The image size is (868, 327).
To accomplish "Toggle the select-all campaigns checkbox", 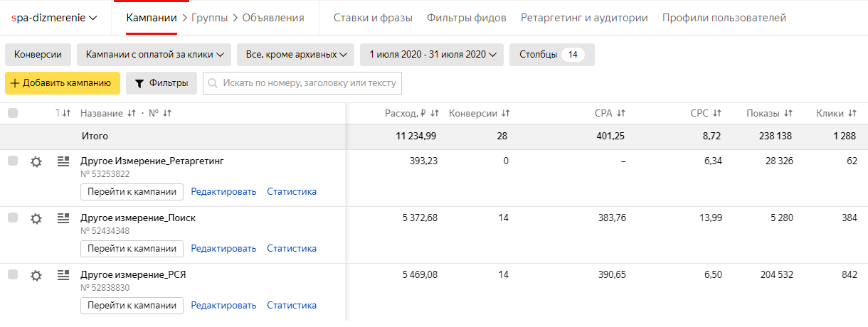I will pyautogui.click(x=13, y=113).
